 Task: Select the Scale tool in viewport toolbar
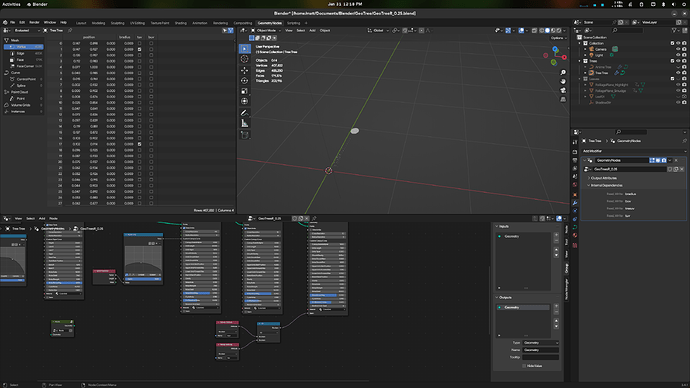245,91
